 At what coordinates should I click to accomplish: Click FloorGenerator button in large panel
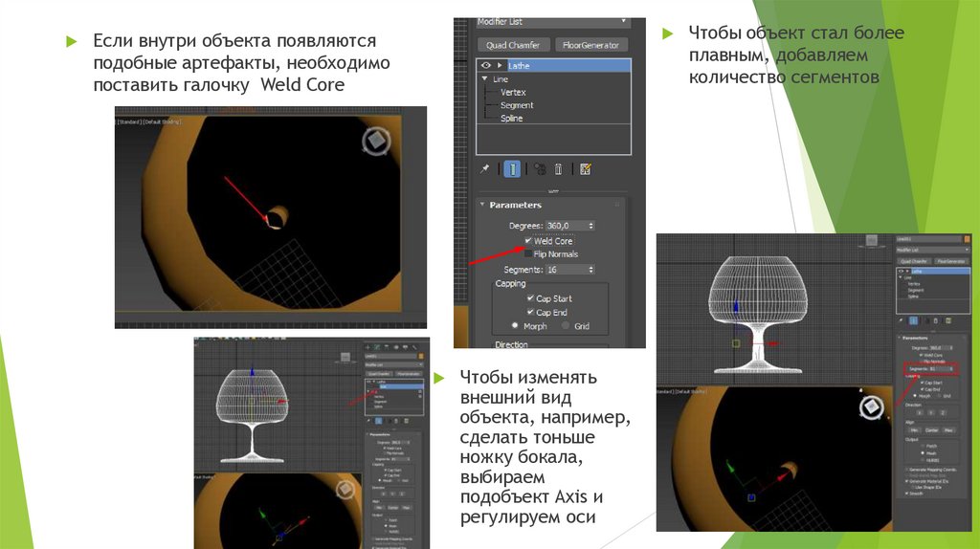point(590,45)
